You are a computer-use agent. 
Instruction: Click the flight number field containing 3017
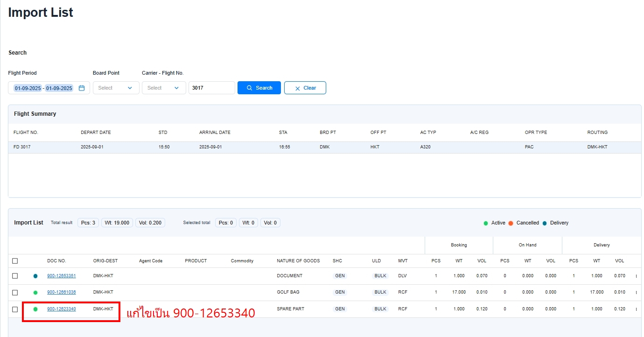click(211, 88)
